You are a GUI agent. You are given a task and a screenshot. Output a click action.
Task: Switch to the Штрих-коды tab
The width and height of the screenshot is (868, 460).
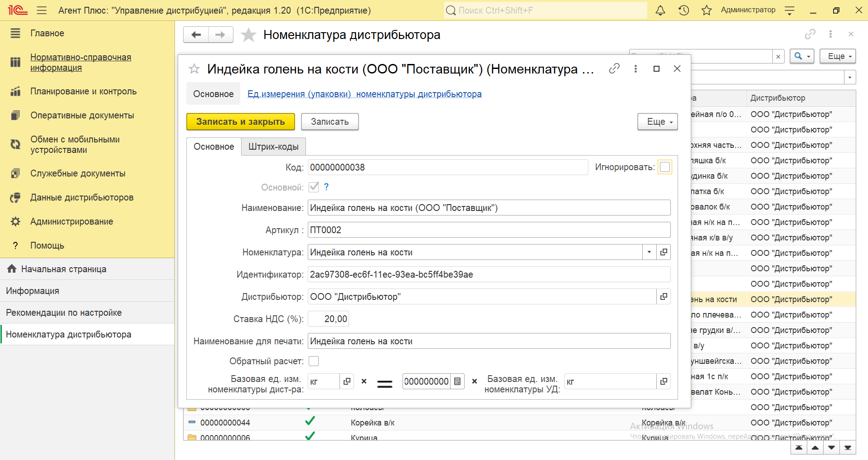[x=273, y=147]
